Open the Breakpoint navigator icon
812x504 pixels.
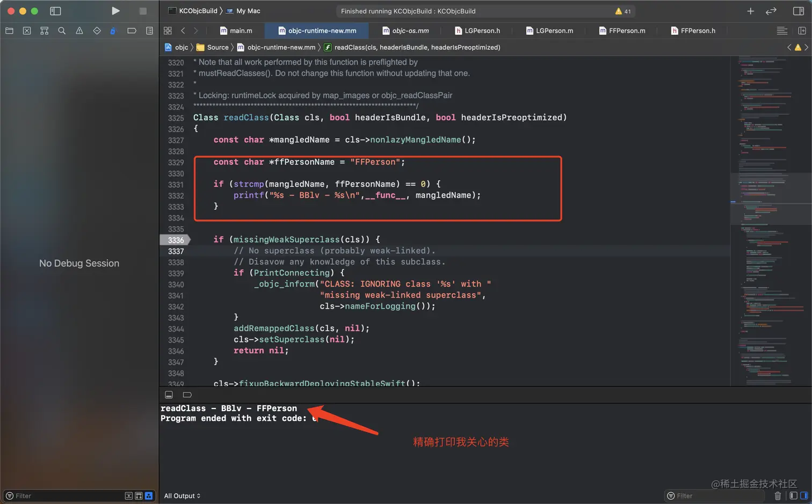click(x=132, y=31)
